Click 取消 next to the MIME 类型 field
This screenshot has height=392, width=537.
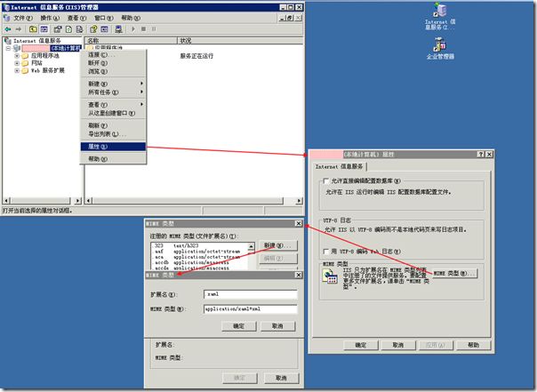(x=277, y=326)
